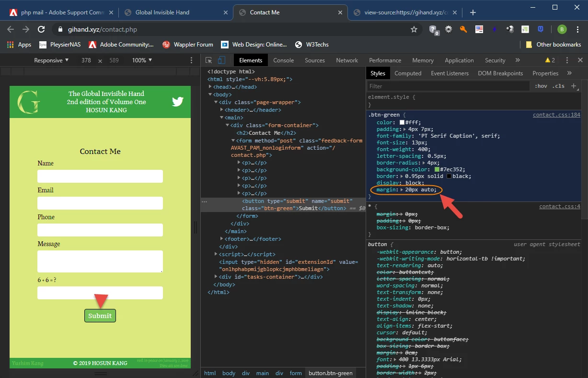588x378 pixels.
Task: Show more Styles sidebar tabs
Action: [x=569, y=73]
